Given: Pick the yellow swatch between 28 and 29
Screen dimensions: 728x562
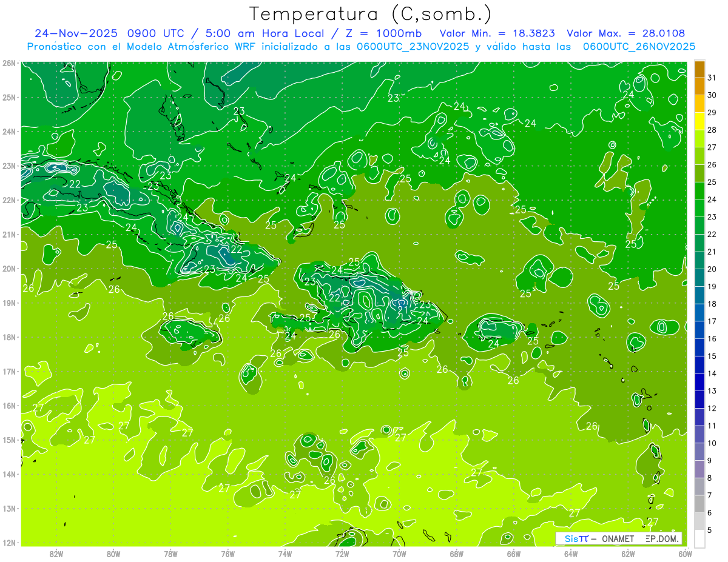Looking at the screenshot, I should pos(700,121).
